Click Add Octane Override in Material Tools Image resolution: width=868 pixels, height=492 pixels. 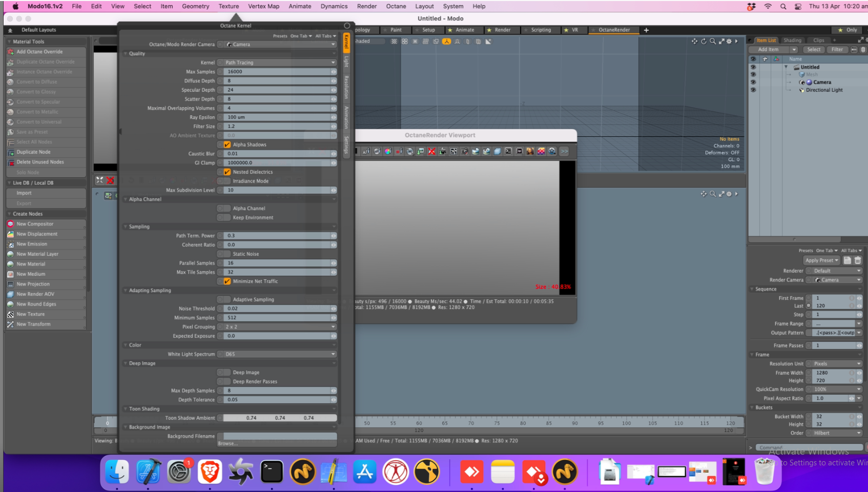(46, 52)
